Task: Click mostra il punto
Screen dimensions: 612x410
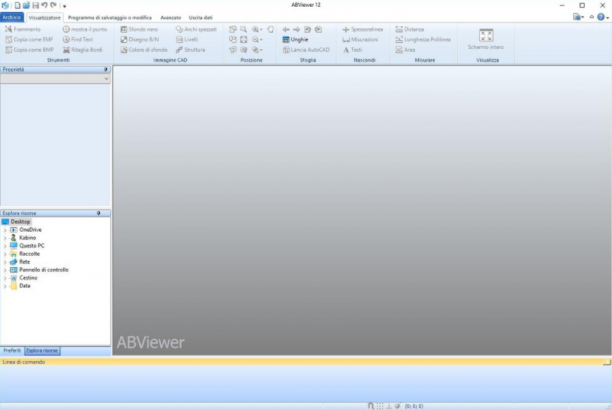Action: click(85, 29)
